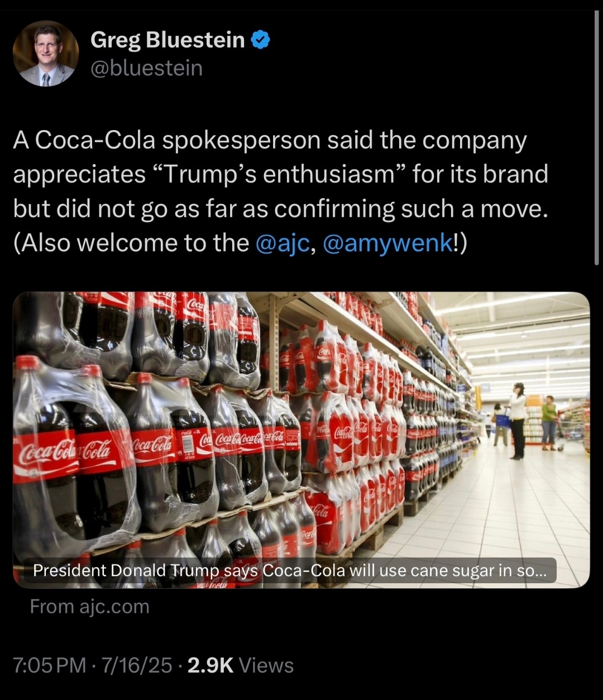Click the 7:05 PM timestamp
The width and height of the screenshot is (603, 700).
click(x=50, y=665)
